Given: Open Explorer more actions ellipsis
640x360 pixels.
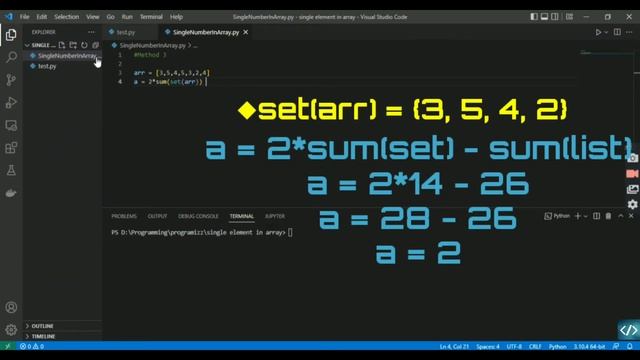Looking at the screenshot, I should pyautogui.click(x=91, y=32).
